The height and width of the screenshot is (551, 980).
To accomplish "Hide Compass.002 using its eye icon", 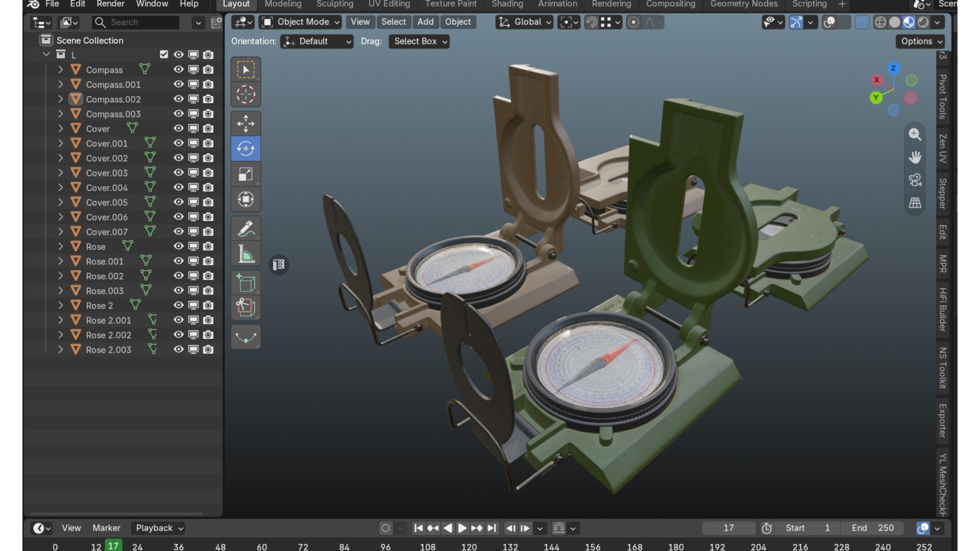I will click(x=178, y=99).
